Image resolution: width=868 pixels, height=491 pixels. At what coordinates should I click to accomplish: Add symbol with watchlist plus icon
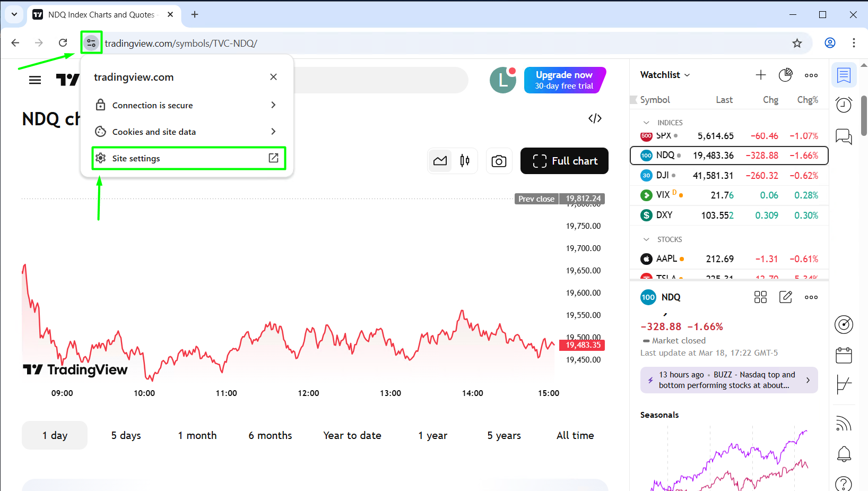761,75
